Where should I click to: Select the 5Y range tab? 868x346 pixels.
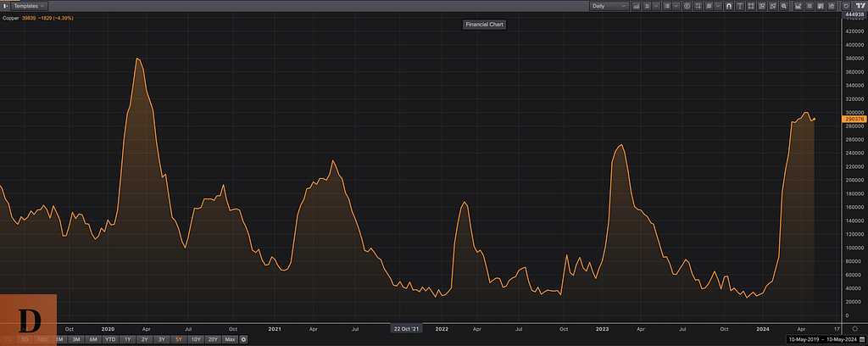click(x=178, y=339)
